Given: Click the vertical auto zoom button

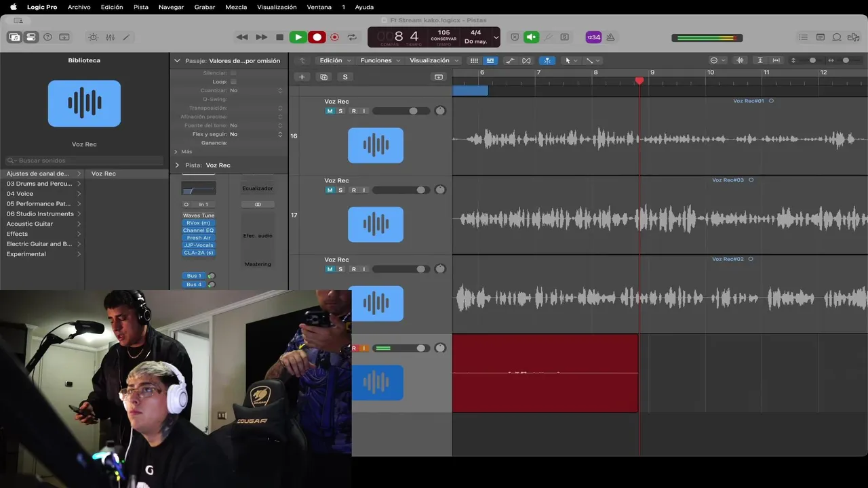Looking at the screenshot, I should click(x=760, y=60).
